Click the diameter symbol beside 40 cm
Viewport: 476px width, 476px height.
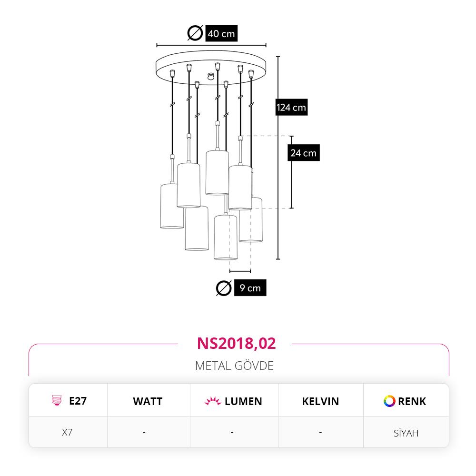[195, 33]
